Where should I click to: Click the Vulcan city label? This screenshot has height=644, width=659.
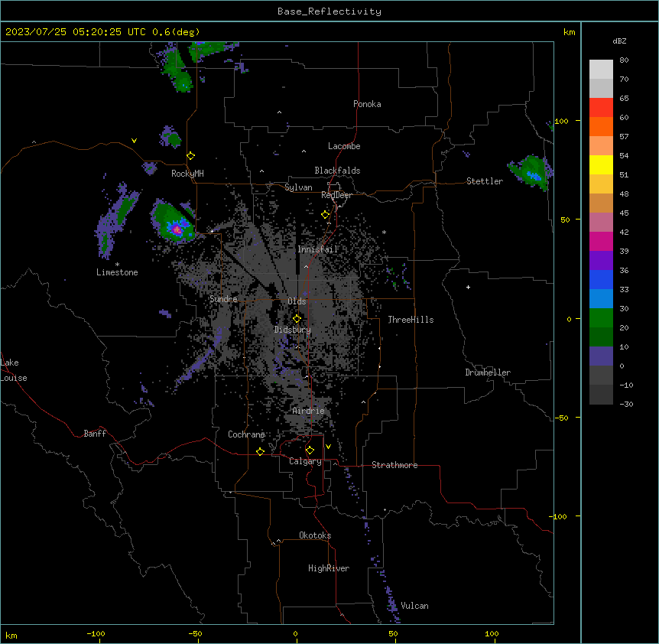tap(415, 606)
